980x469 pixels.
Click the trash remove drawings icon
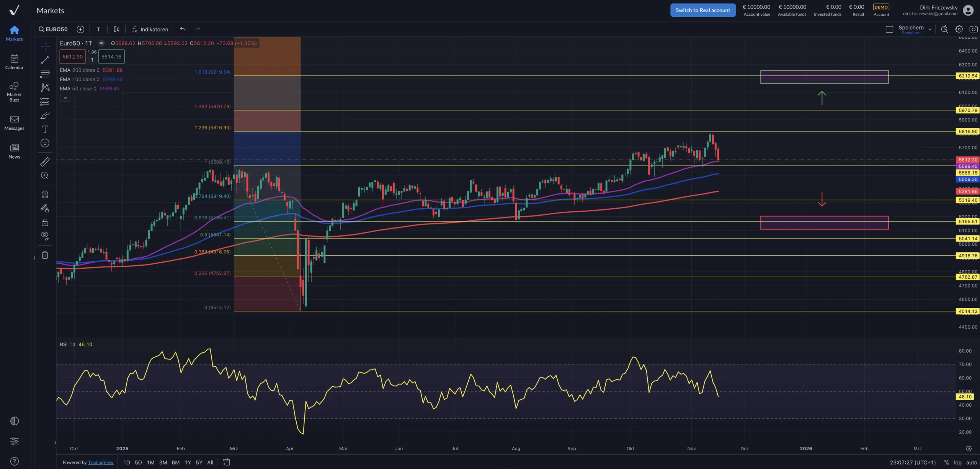point(45,255)
